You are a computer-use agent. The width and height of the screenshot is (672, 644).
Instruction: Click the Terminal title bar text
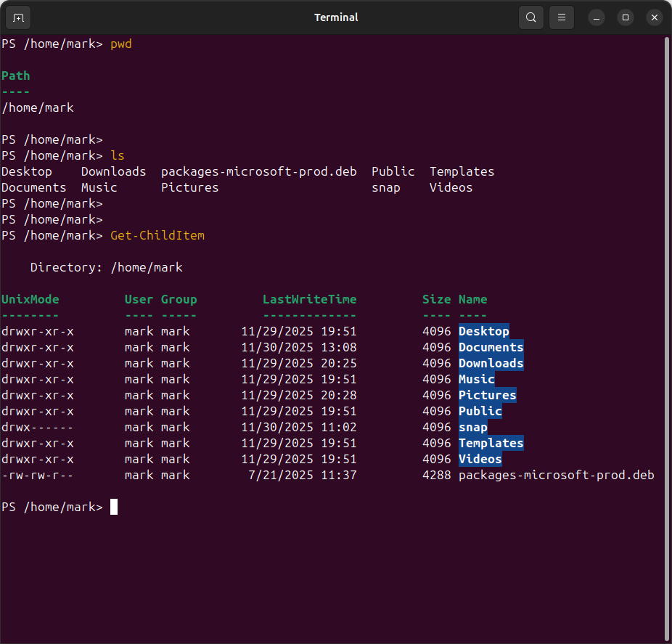[336, 17]
